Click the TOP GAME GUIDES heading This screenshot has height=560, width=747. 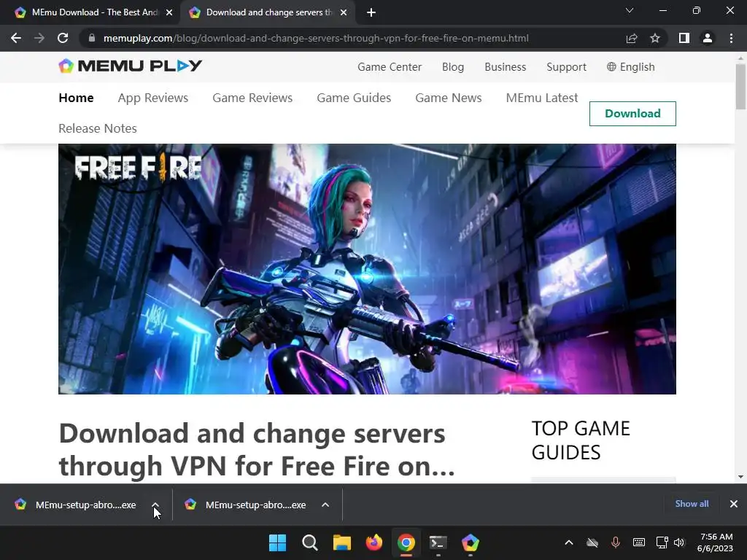point(581,440)
